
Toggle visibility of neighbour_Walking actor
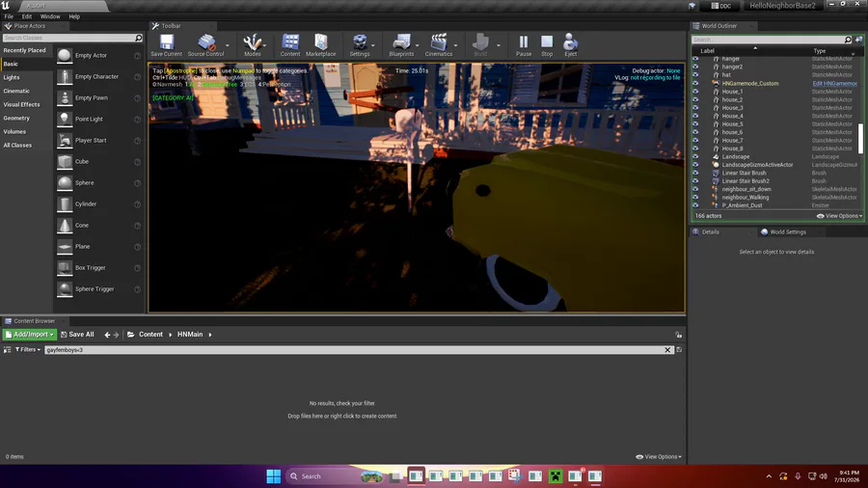tap(695, 198)
